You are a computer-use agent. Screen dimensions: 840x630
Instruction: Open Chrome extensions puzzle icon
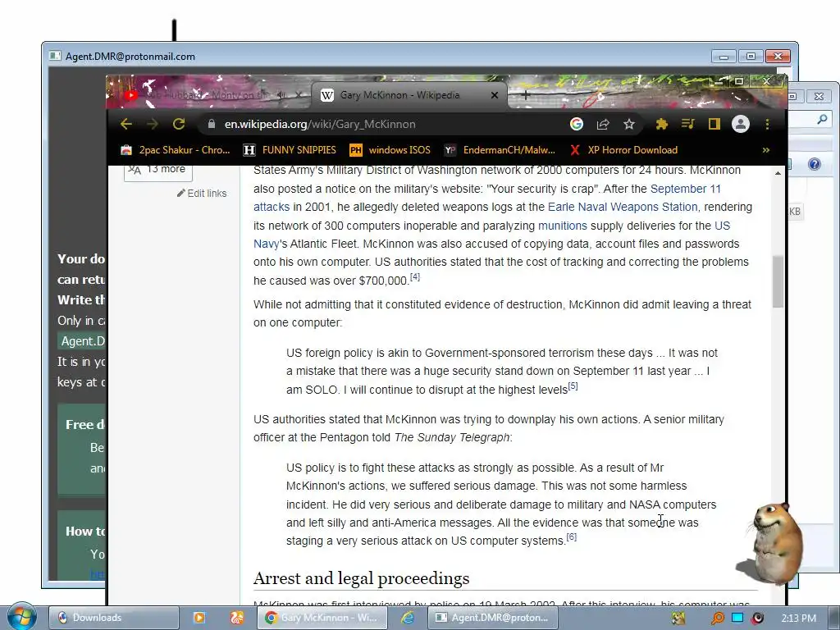(x=662, y=125)
